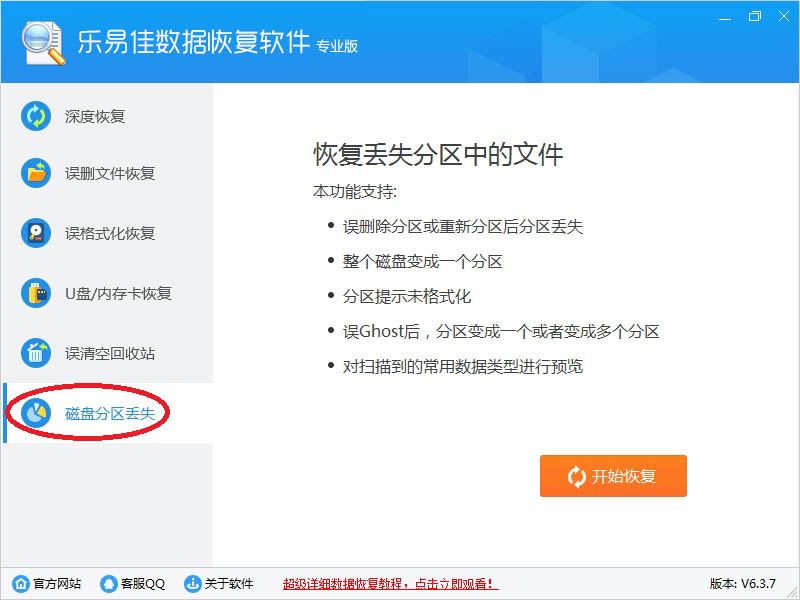Minimize the application window
Image resolution: width=800 pixels, height=600 pixels.
click(725, 17)
